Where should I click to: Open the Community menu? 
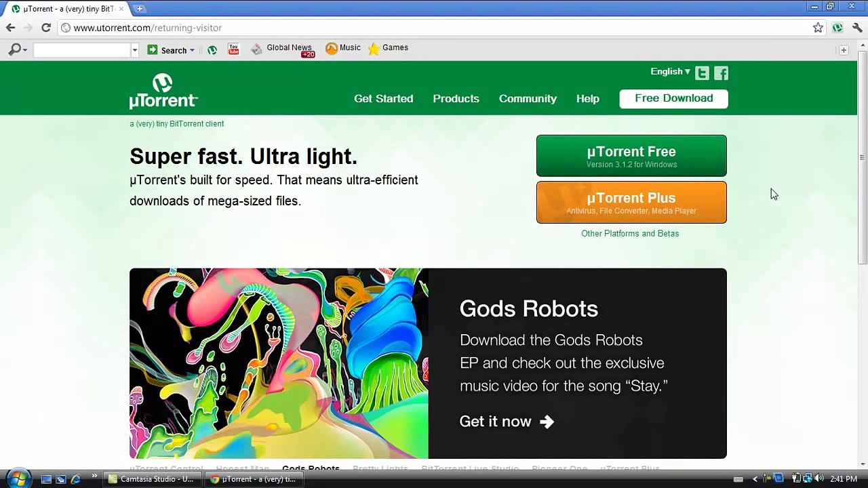click(x=528, y=99)
